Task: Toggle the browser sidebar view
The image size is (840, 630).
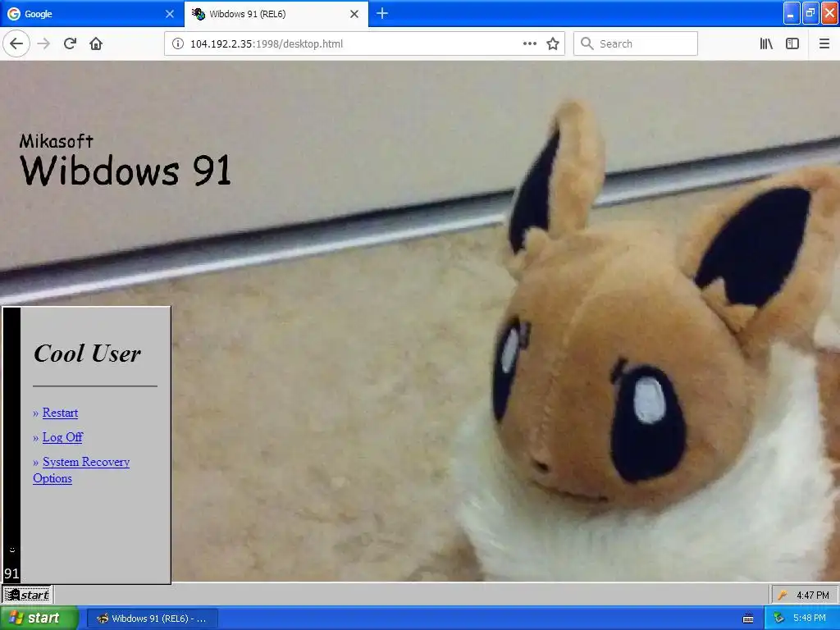Action: pos(792,44)
